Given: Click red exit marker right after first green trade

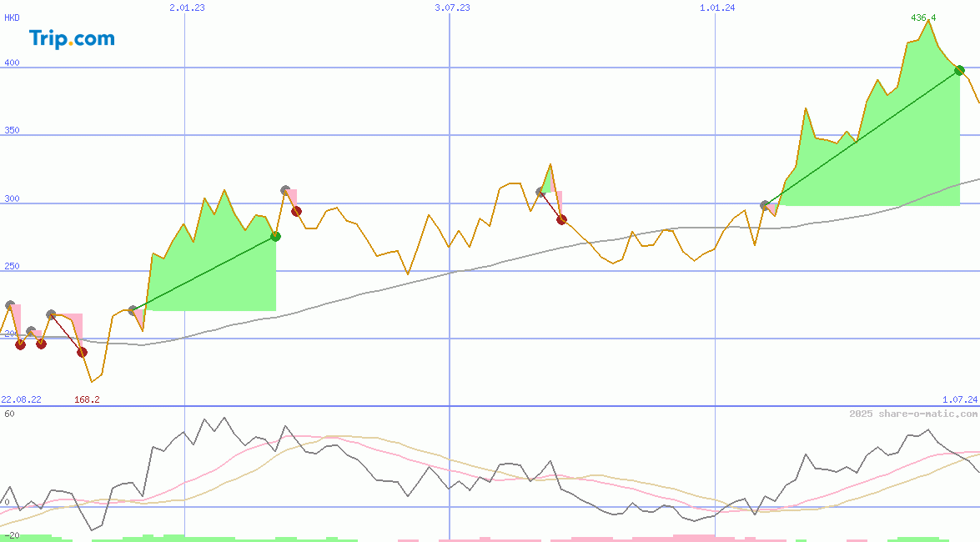Looking at the screenshot, I should pyautogui.click(x=297, y=211).
